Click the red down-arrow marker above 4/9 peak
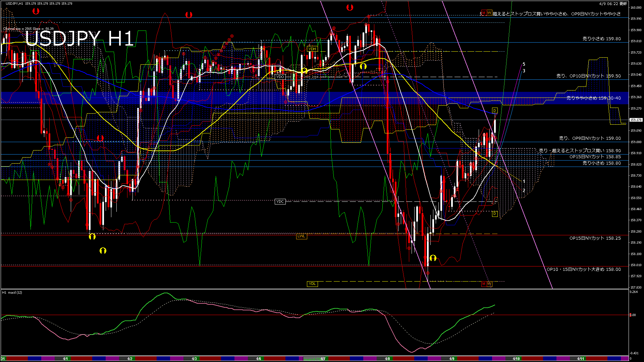The height and width of the screenshot is (362, 644). click(350, 7)
